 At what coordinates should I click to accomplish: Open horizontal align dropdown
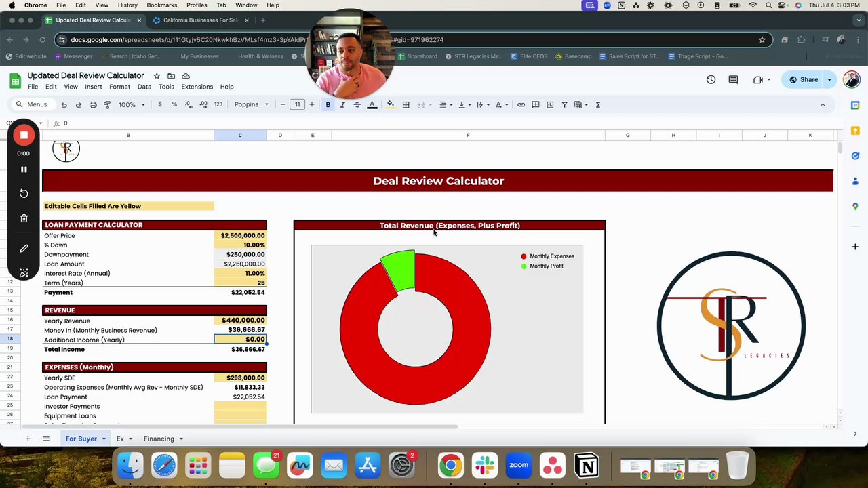pyautogui.click(x=445, y=104)
